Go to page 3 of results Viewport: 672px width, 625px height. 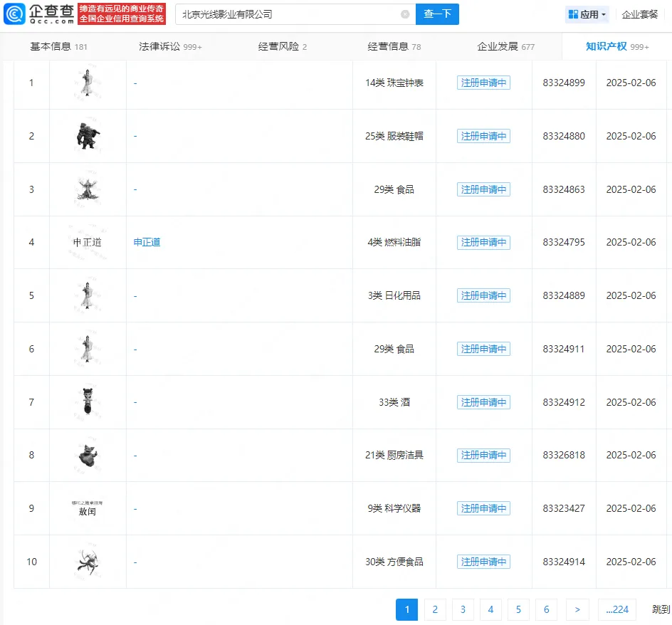[463, 609]
